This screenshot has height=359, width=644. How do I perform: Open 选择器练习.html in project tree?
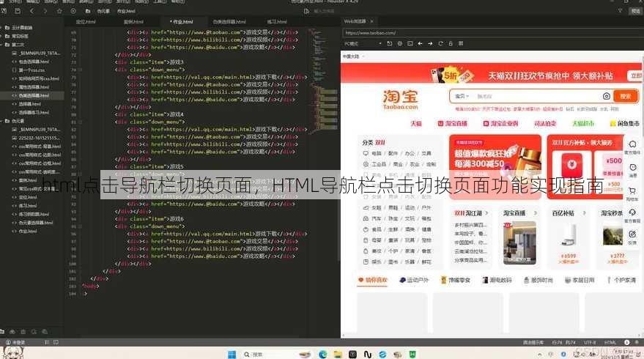click(x=34, y=112)
